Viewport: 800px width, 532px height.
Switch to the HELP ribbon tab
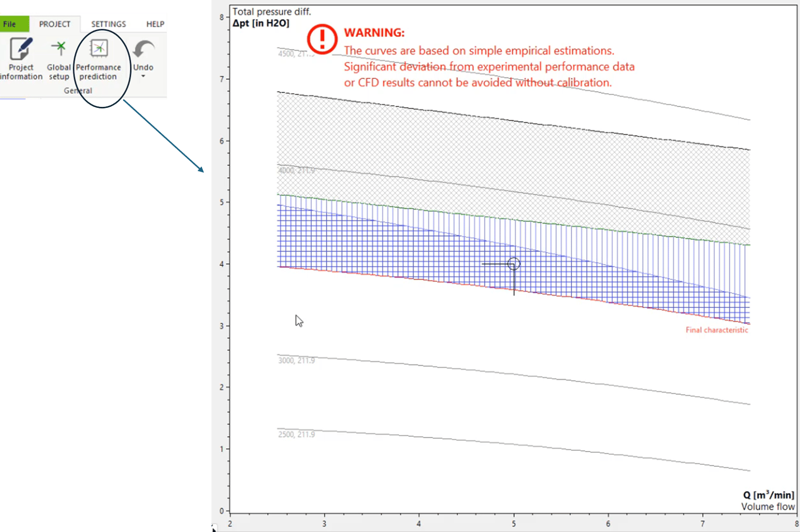pos(154,24)
